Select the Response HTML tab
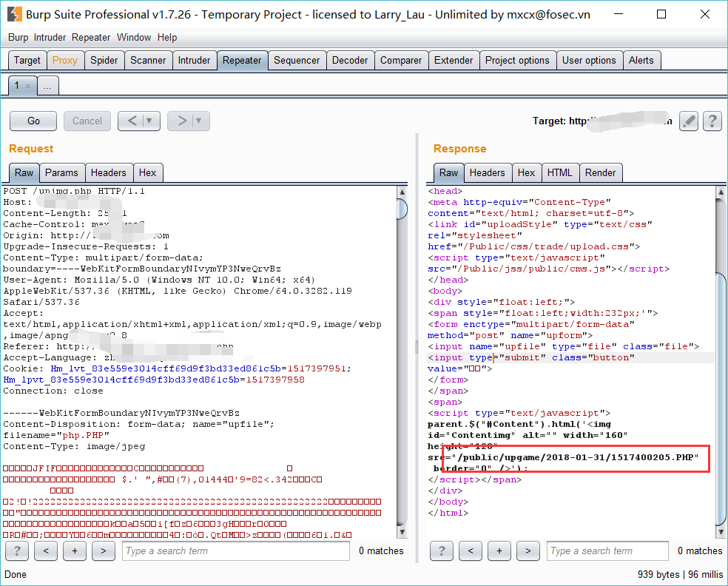Screen dimensions: 728x586 pos(559,172)
